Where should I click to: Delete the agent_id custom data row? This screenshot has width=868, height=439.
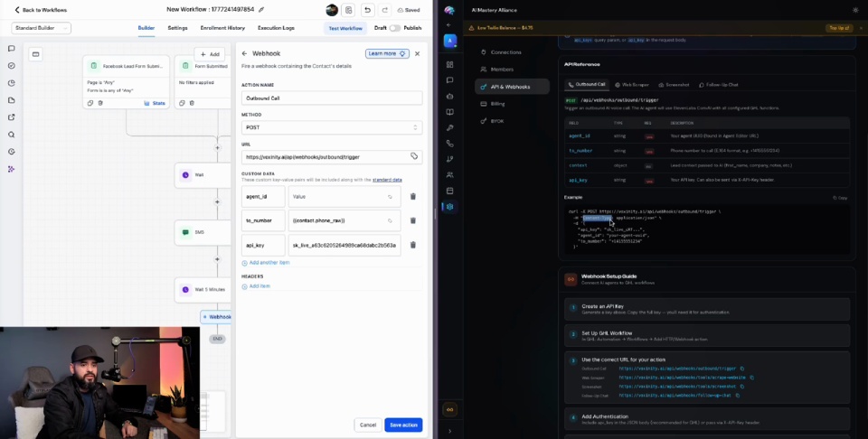pyautogui.click(x=413, y=196)
